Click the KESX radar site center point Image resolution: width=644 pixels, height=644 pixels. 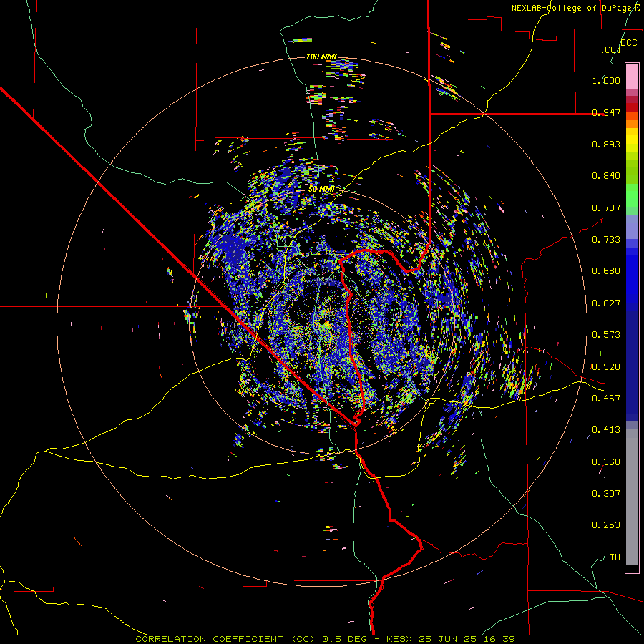(x=323, y=321)
